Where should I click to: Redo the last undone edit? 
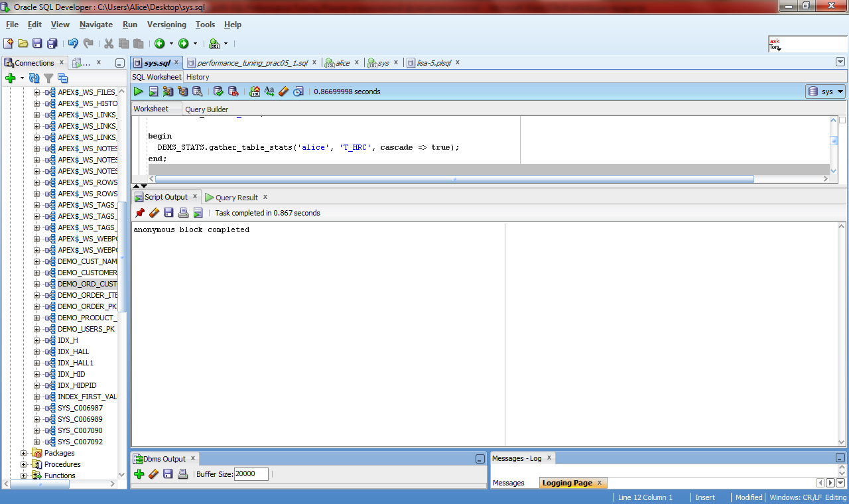(88, 44)
